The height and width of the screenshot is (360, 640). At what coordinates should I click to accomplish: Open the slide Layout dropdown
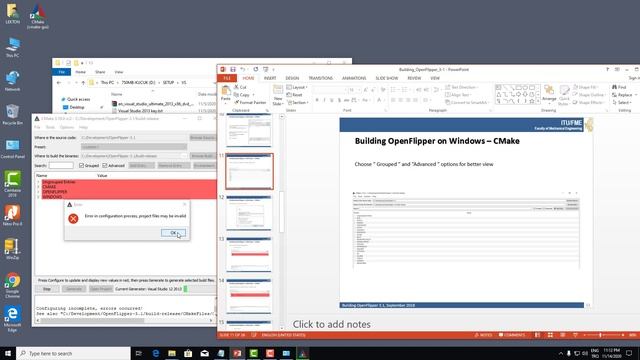[297, 87]
